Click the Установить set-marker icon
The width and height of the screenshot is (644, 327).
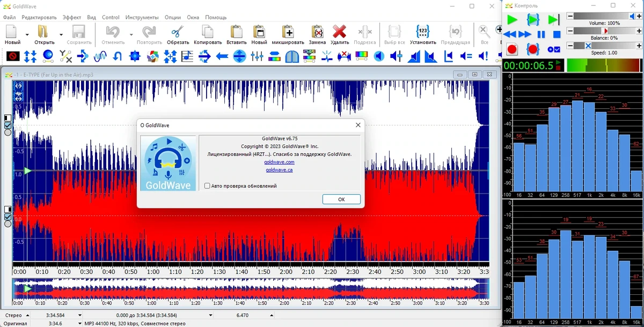point(423,32)
